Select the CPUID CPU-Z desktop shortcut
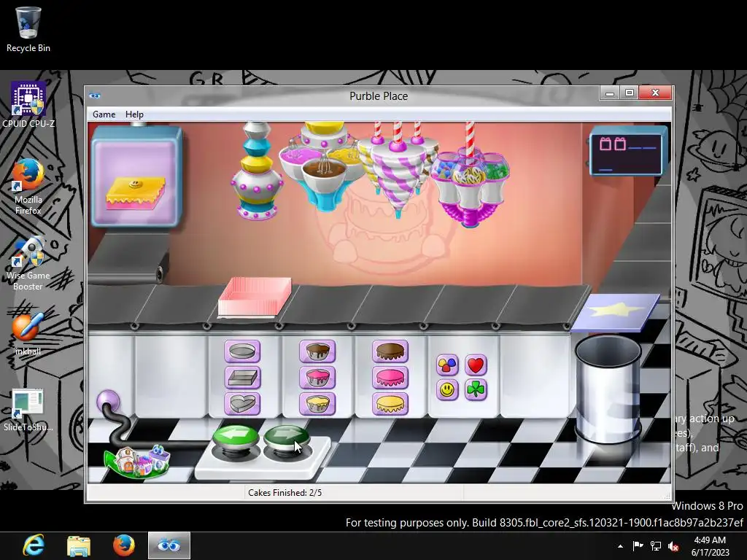This screenshot has width=747, height=560. [x=28, y=105]
